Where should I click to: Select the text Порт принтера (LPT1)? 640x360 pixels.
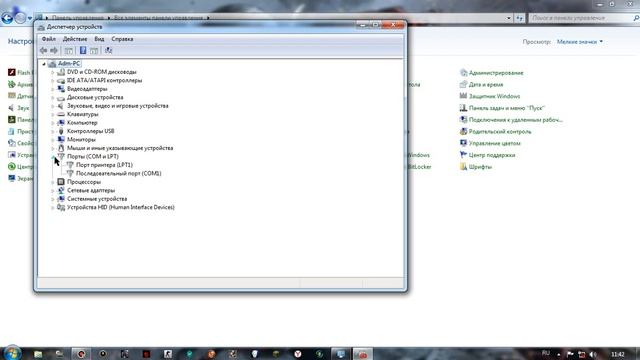pos(104,165)
